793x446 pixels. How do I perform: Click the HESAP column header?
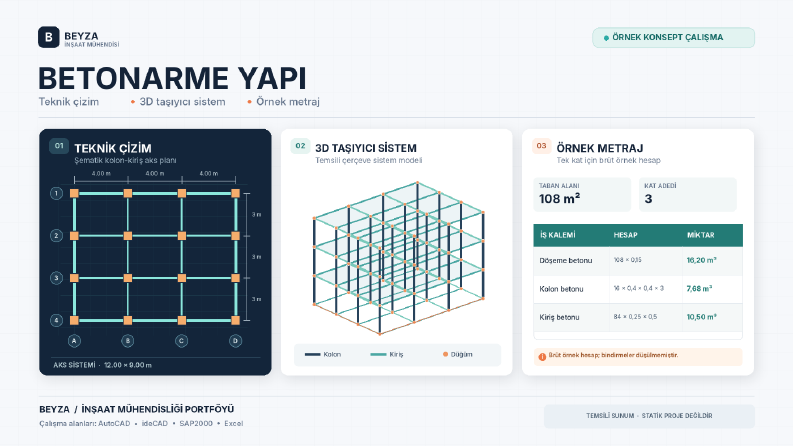pos(626,235)
